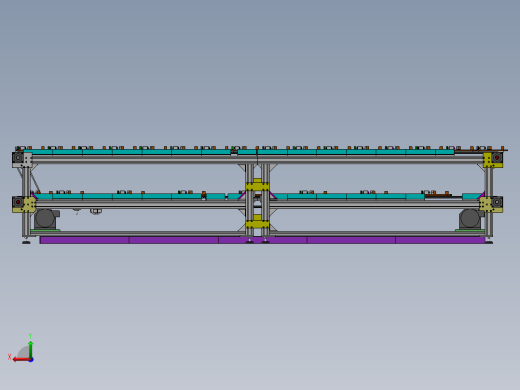
Task: Click the blue origin dot of the triad
Action: click(x=31, y=360)
